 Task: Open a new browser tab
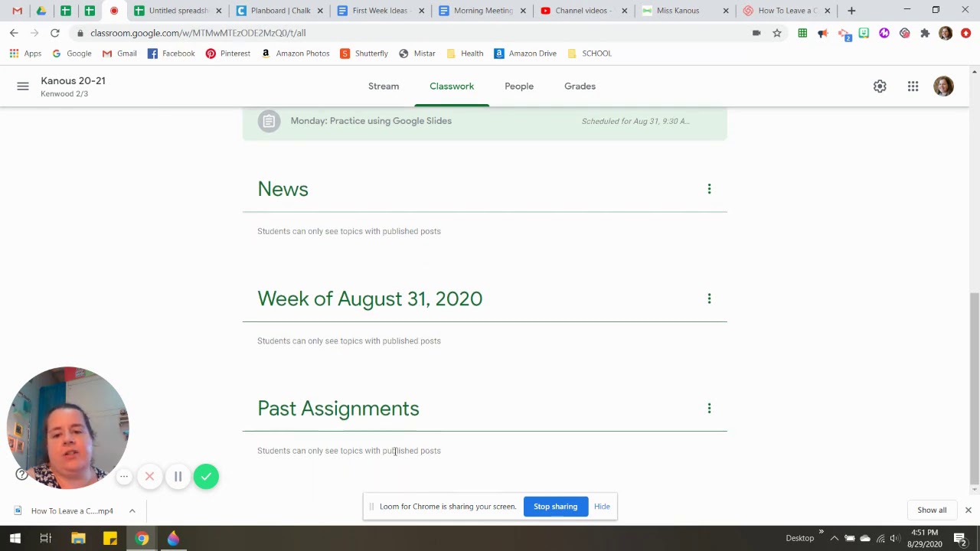tap(851, 11)
